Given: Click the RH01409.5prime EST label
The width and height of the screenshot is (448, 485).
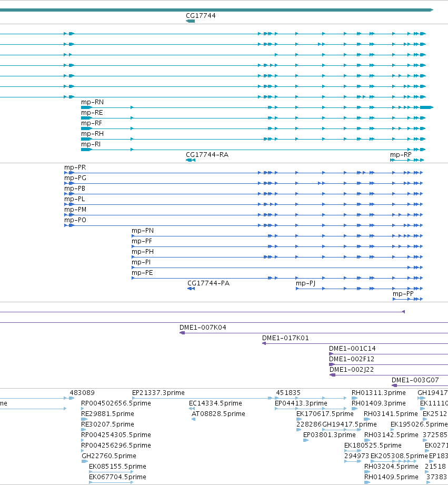Looking at the screenshot, I should tap(391, 477).
